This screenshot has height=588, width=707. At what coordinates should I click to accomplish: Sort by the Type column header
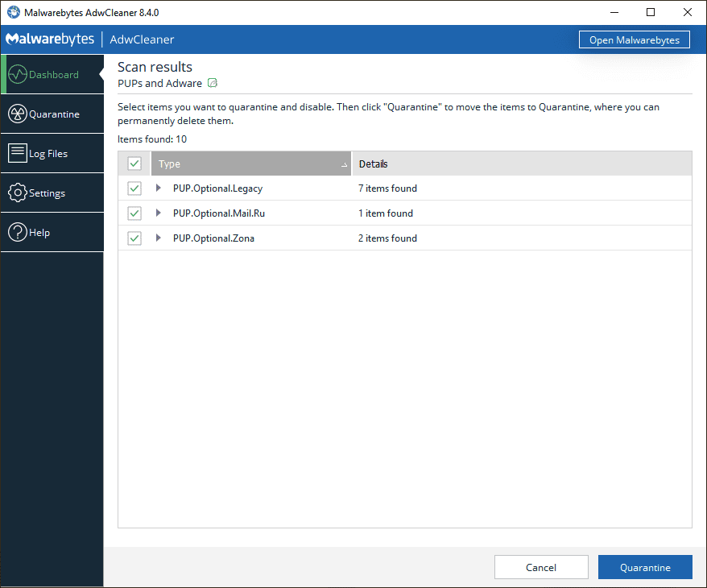250,164
